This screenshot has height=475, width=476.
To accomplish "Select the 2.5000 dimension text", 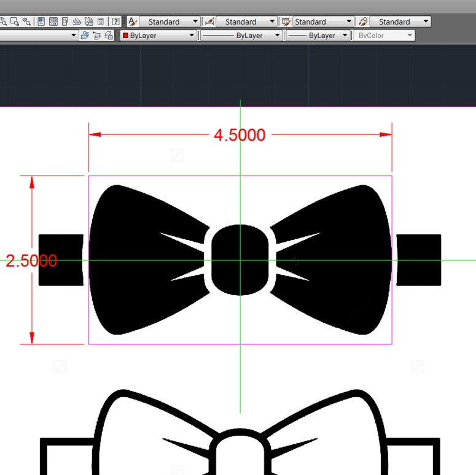I will click(x=31, y=261).
